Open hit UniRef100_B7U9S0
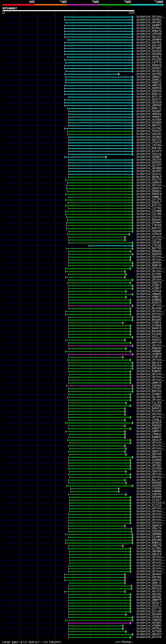The height and width of the screenshot is (644, 166). coord(149,28)
